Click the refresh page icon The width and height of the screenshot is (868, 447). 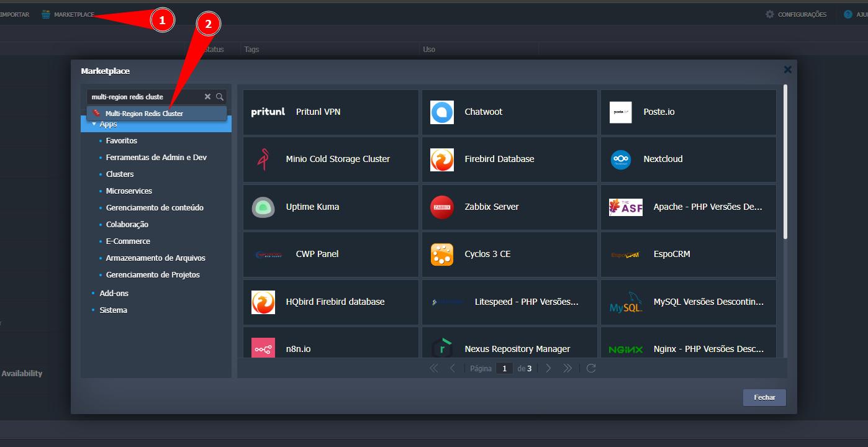tap(591, 368)
